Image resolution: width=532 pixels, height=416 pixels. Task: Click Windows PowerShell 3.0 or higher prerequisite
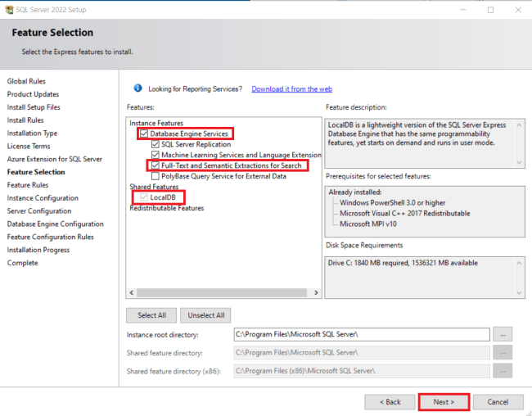(393, 203)
